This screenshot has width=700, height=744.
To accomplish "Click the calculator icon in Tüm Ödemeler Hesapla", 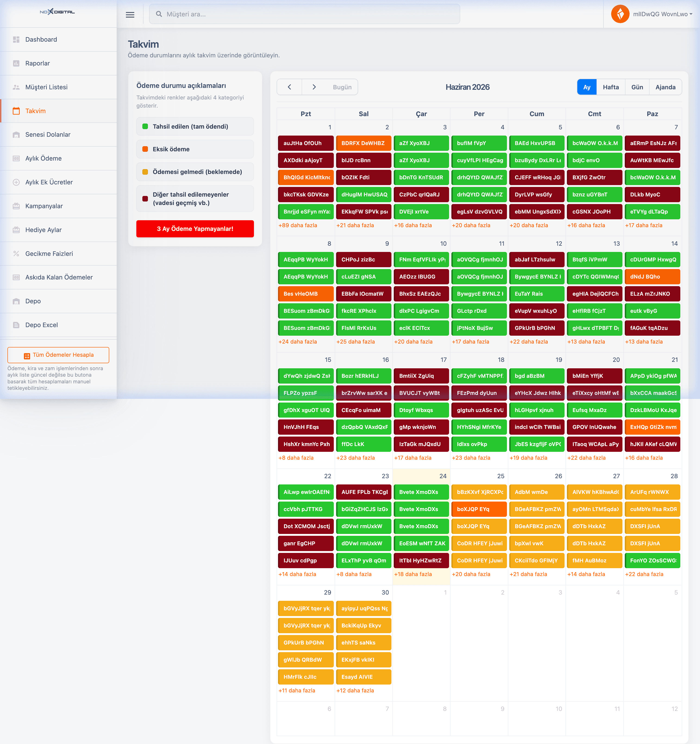I will pyautogui.click(x=27, y=356).
